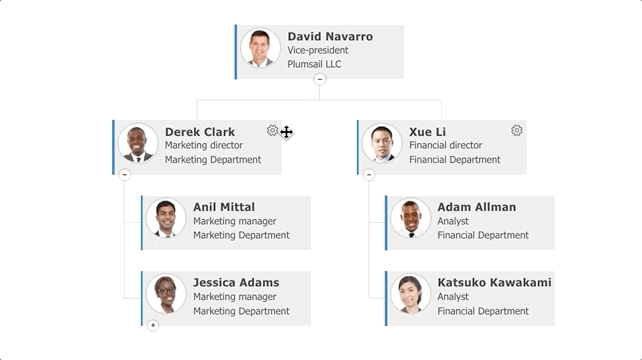Click Derek Clark Marketing director title

point(203,145)
